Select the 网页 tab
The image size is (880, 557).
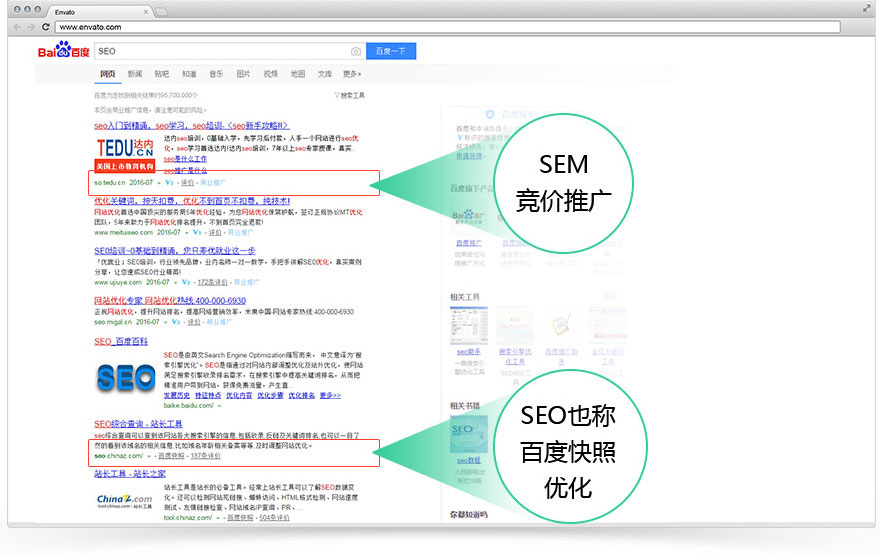coord(108,74)
